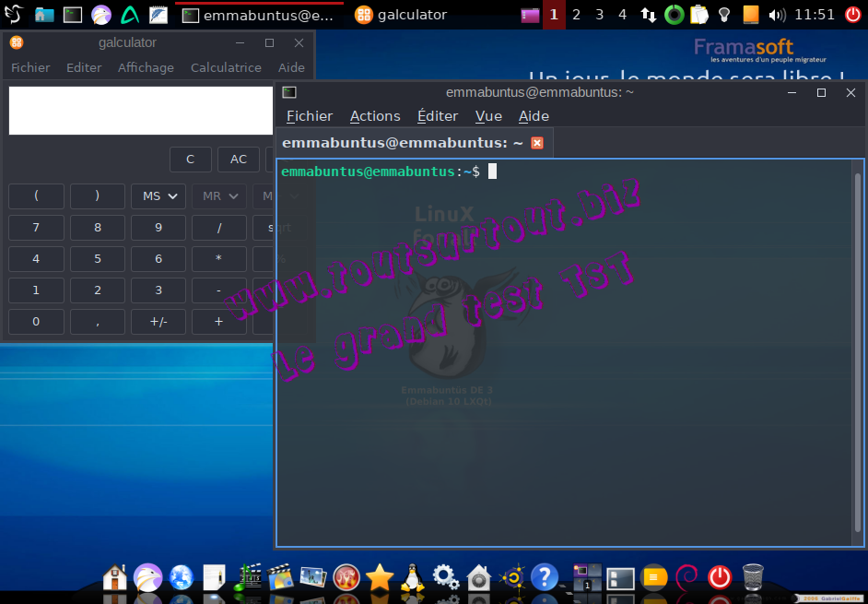
Task: Open safe house security icon in dock
Action: (479, 577)
